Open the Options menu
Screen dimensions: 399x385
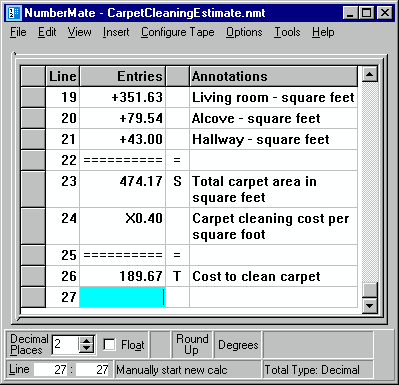click(x=244, y=32)
